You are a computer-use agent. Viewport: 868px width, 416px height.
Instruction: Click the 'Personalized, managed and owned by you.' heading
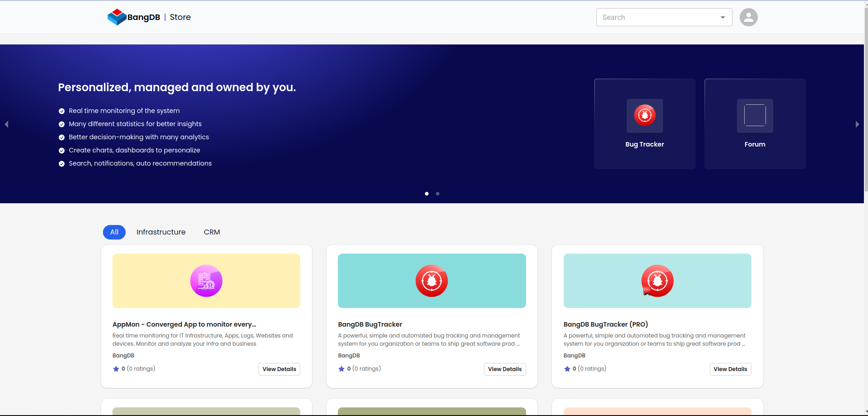(x=177, y=88)
